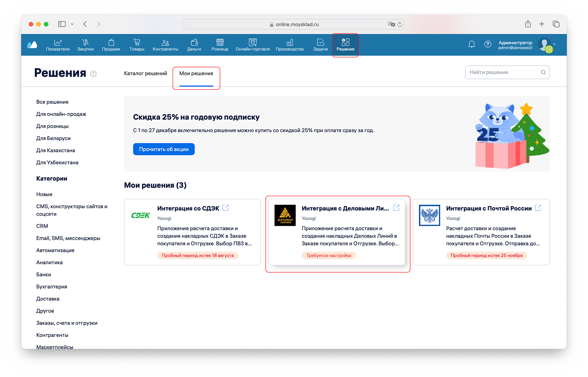Open the Закупки purchases icon

(85, 42)
